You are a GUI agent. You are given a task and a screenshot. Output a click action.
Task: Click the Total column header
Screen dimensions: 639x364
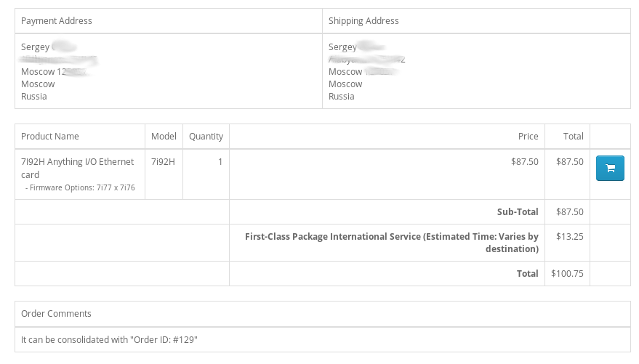(x=573, y=137)
